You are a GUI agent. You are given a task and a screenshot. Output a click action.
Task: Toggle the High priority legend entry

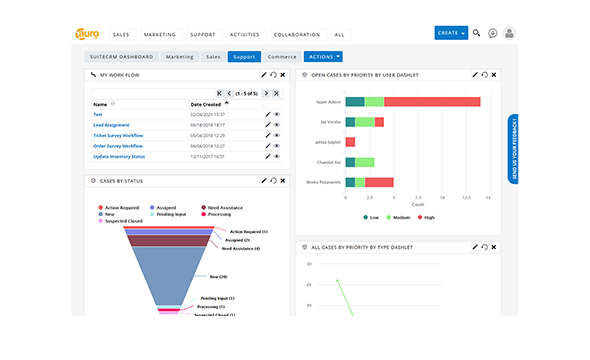click(x=426, y=217)
